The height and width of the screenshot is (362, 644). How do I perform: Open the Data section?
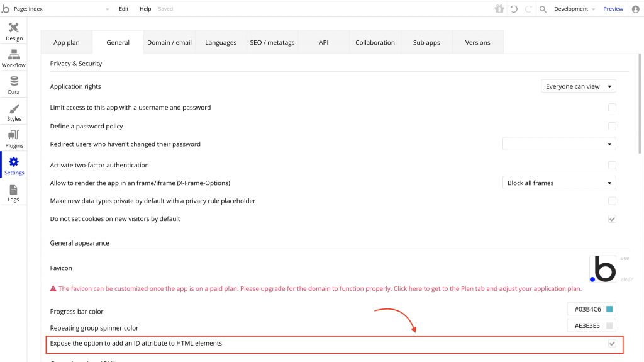[14, 85]
